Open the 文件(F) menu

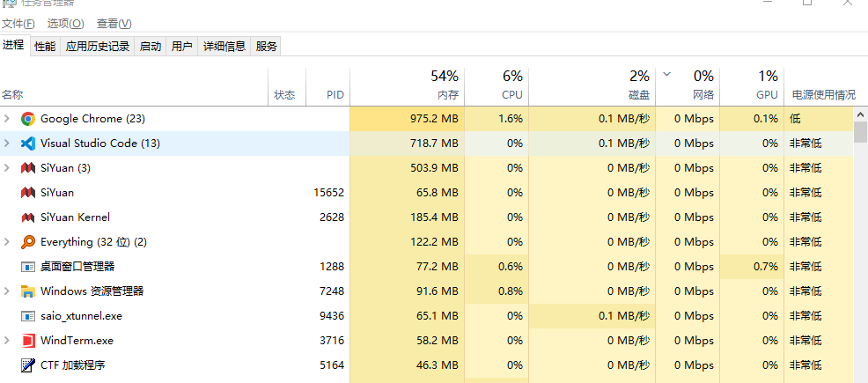point(18,24)
